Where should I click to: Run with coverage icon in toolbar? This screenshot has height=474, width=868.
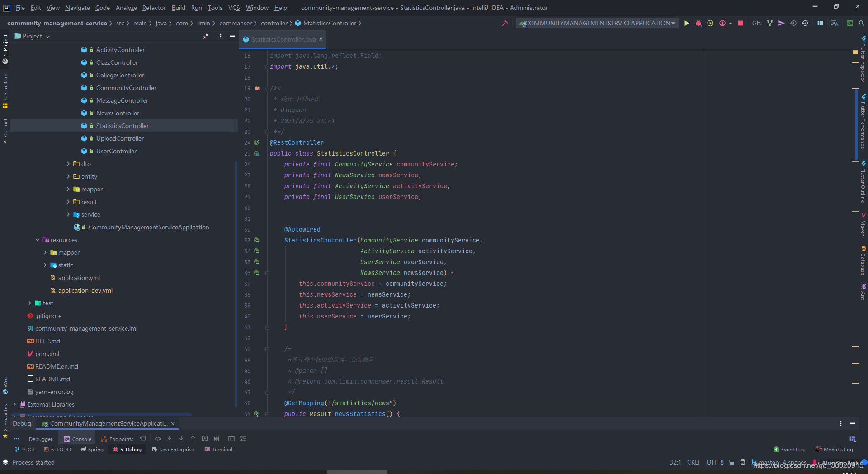pos(710,23)
